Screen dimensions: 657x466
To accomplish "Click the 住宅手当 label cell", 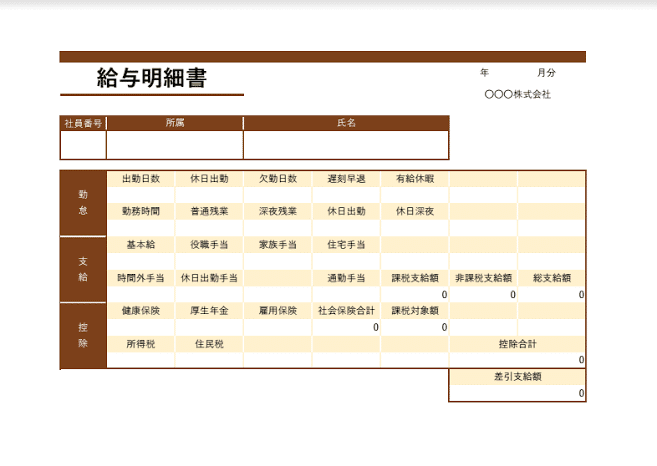I will coord(346,245).
